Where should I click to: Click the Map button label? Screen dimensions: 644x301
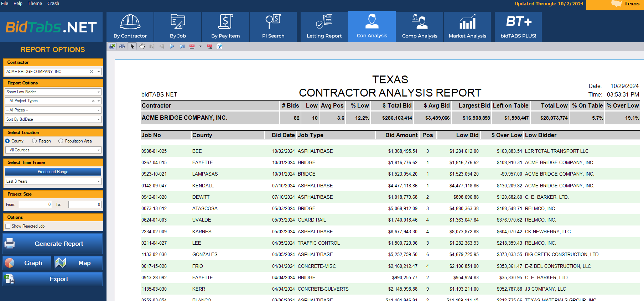coord(84,263)
